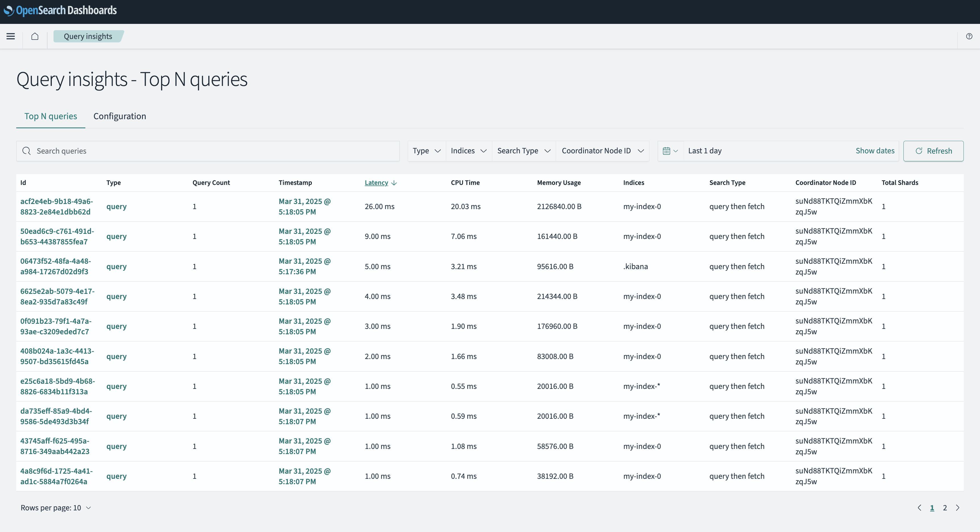Click the Timestamp column header
This screenshot has width=980, height=532.
coord(295,183)
